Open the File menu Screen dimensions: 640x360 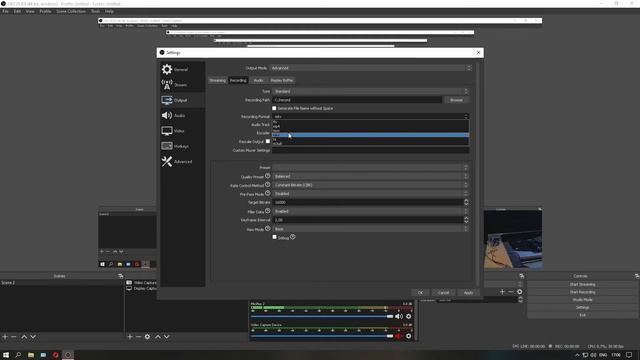click(x=5, y=11)
